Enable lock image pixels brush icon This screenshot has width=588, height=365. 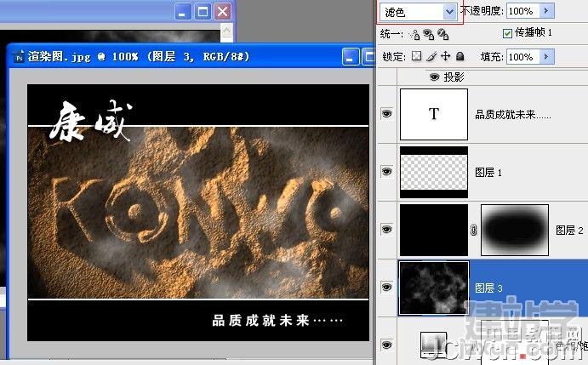coord(431,56)
